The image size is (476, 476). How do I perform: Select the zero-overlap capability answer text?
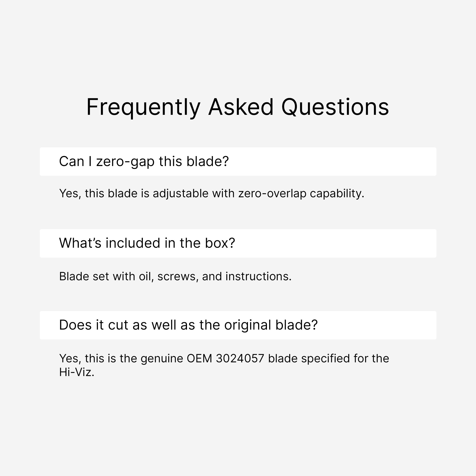[x=212, y=193]
